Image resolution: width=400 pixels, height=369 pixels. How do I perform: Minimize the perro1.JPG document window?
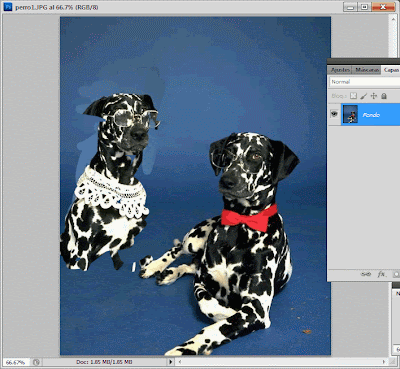point(350,7)
